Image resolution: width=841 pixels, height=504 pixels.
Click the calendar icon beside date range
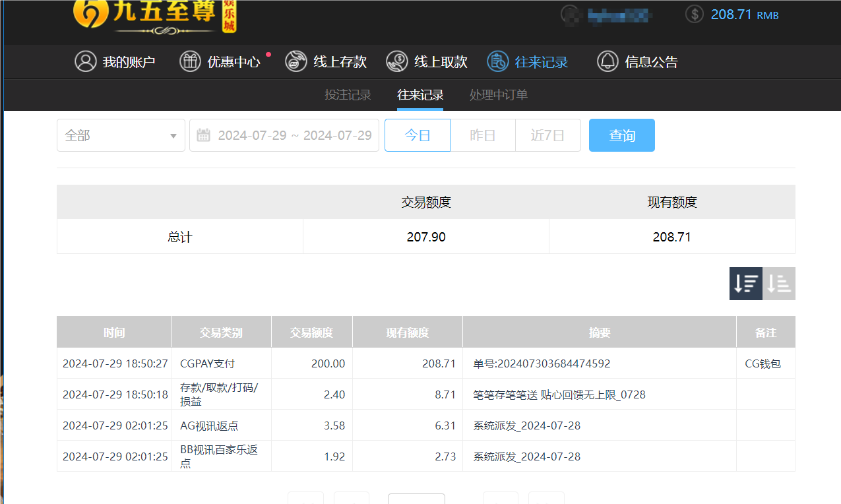[204, 135]
